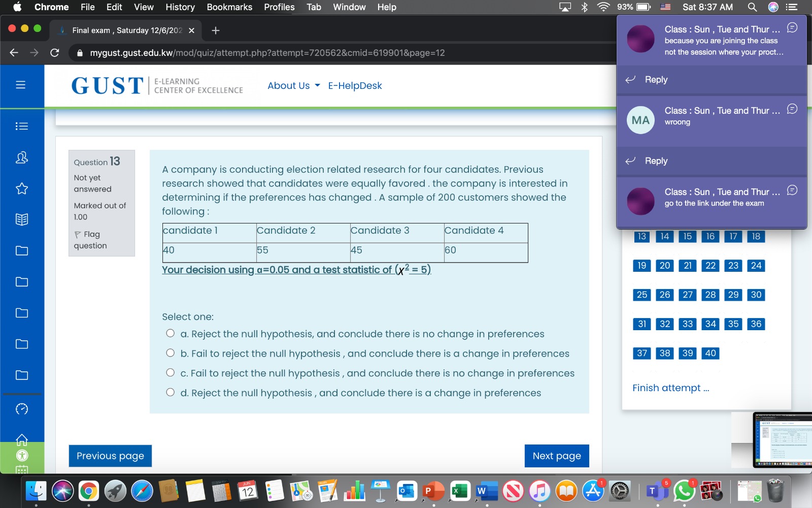This screenshot has height=508, width=812.
Task: Open the Bookmarks menu in Chrome
Action: click(x=229, y=7)
